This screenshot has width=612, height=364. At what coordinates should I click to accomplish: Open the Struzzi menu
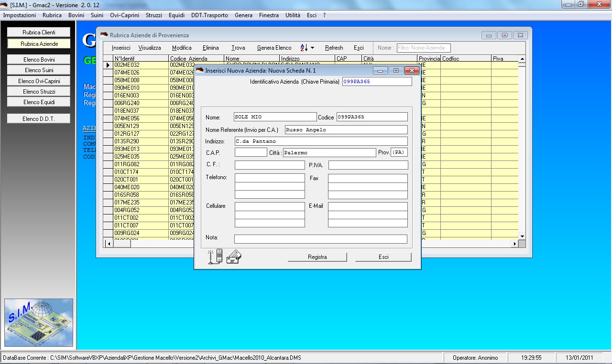coord(154,15)
